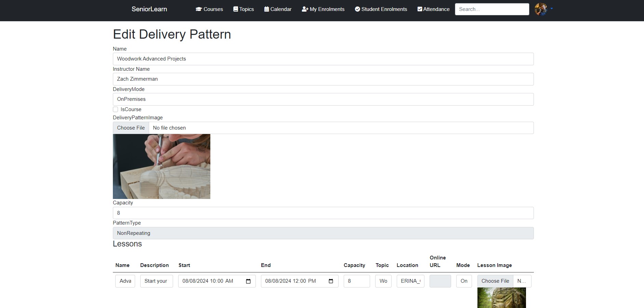Click the Instructor Name text field
This screenshot has width=644, height=308.
point(323,79)
